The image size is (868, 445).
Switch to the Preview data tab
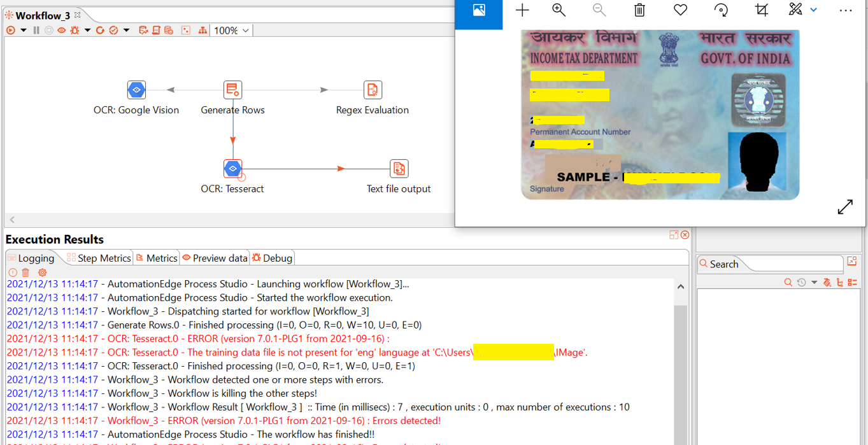pyautogui.click(x=215, y=258)
